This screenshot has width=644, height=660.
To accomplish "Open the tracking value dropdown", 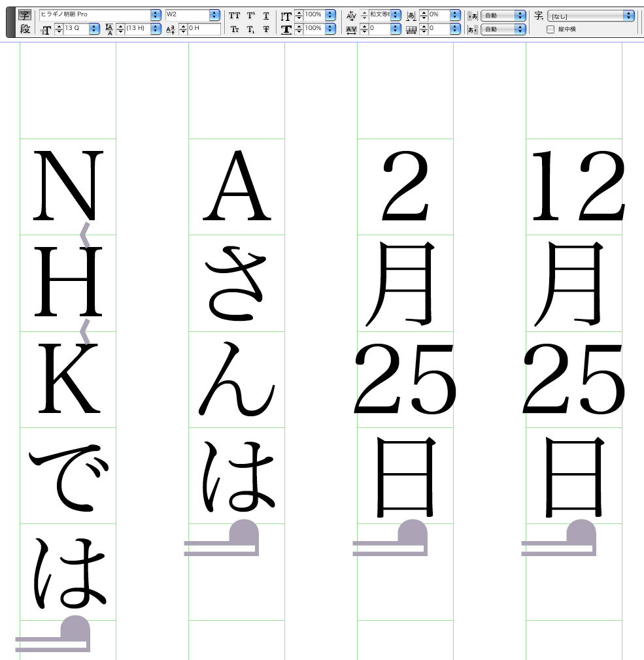I will tap(396, 29).
